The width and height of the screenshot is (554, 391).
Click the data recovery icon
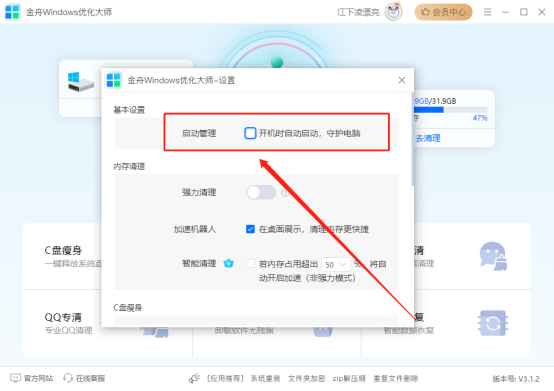493,323
